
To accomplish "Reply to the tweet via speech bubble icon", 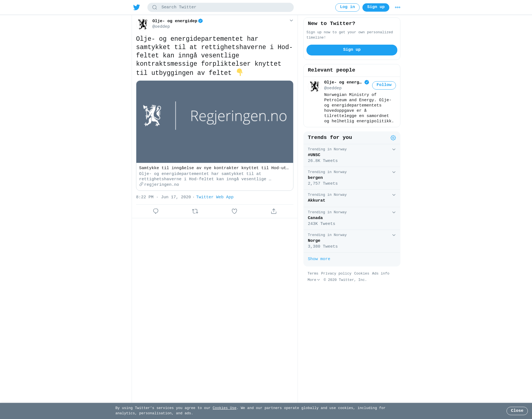I will [156, 211].
